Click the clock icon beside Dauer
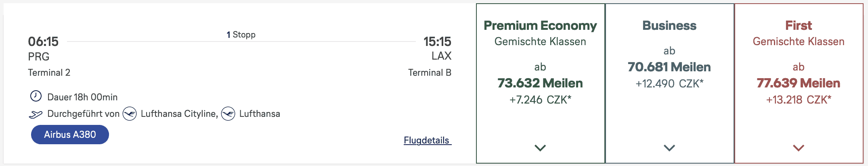 (x=36, y=96)
